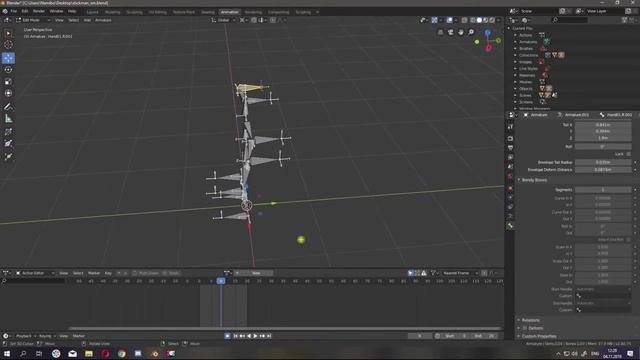Switch to the UV Editing workspace tab
This screenshot has height=360, width=640.
coord(157,12)
